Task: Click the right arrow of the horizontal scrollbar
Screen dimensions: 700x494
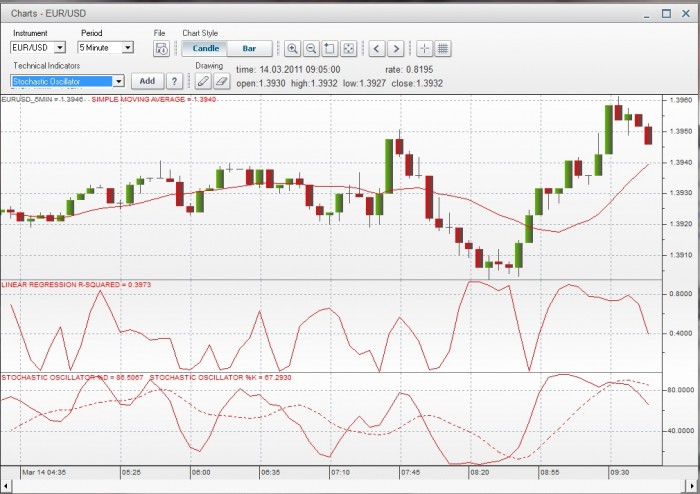Action: pyautogui.click(x=694, y=486)
